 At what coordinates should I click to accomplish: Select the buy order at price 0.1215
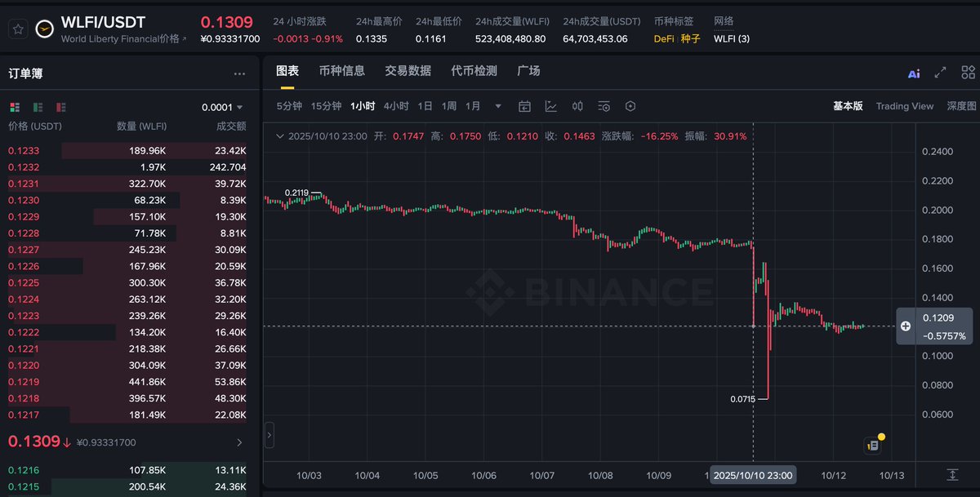[x=127, y=486]
